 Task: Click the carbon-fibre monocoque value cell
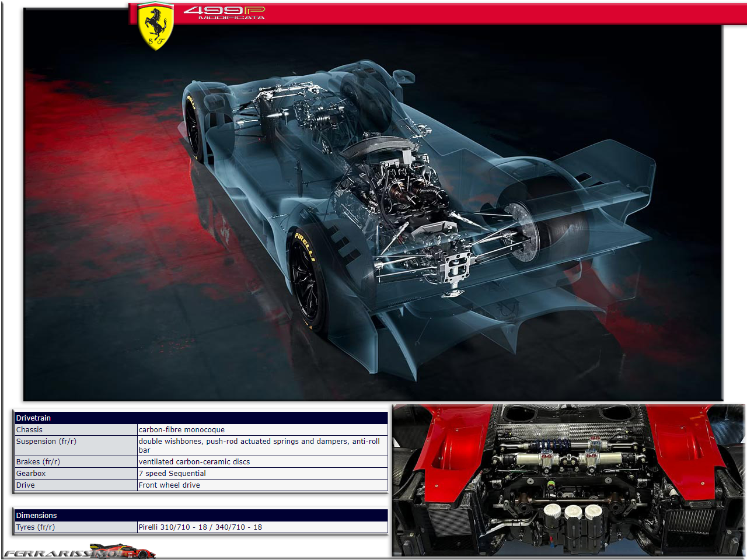[181, 429]
